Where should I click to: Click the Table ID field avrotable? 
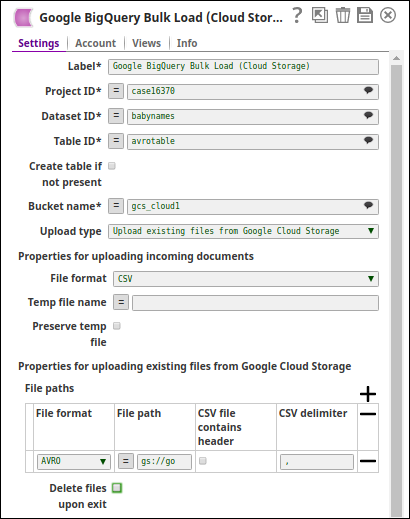pos(253,141)
